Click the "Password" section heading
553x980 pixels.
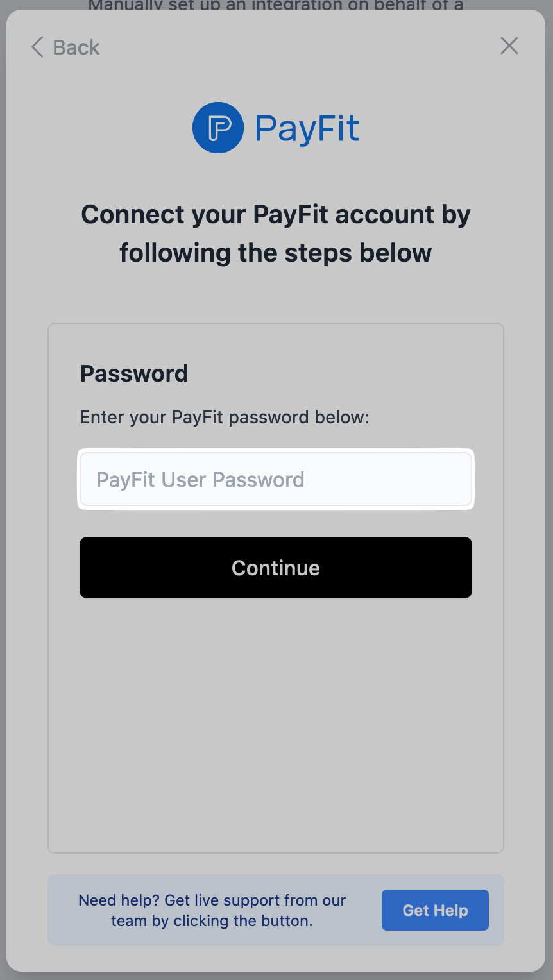coord(134,373)
